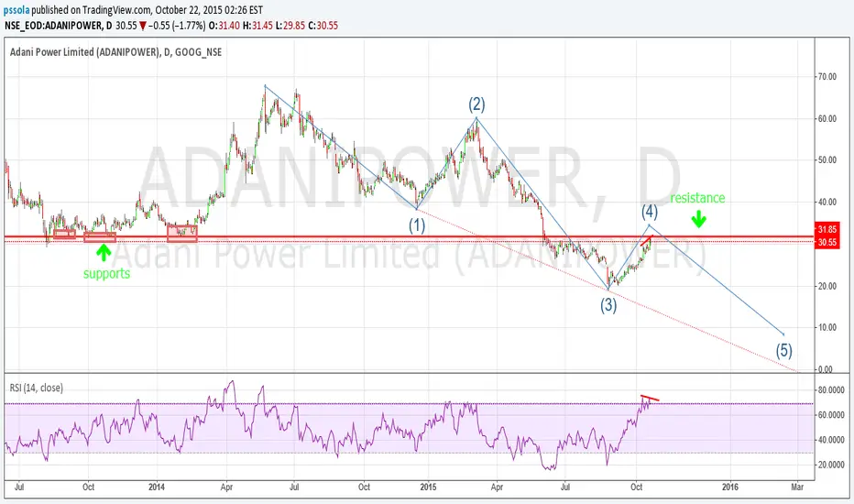Open the pssola author profile link
This screenshot has width=854, height=504.
16,10
